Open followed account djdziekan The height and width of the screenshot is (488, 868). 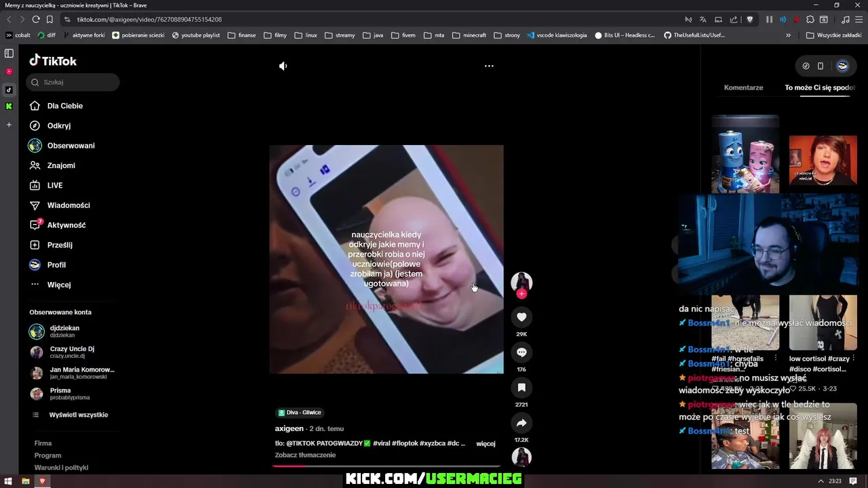(64, 331)
